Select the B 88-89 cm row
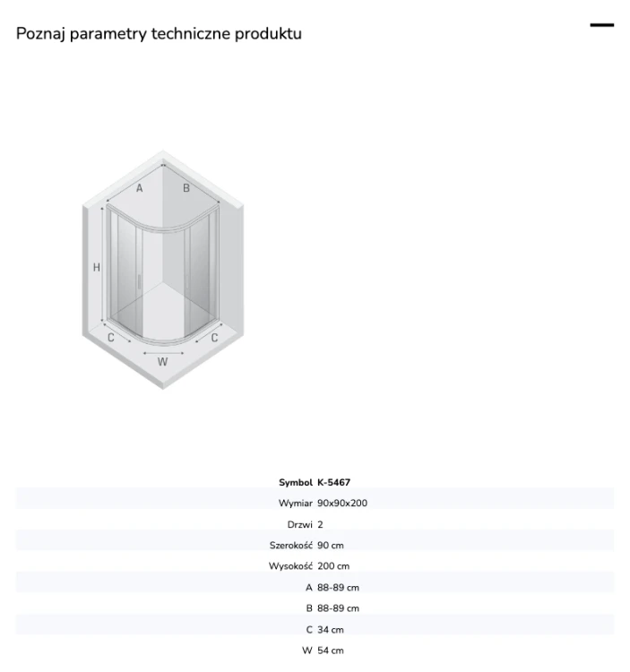Viewport: 630px width, 672px height. [315, 608]
